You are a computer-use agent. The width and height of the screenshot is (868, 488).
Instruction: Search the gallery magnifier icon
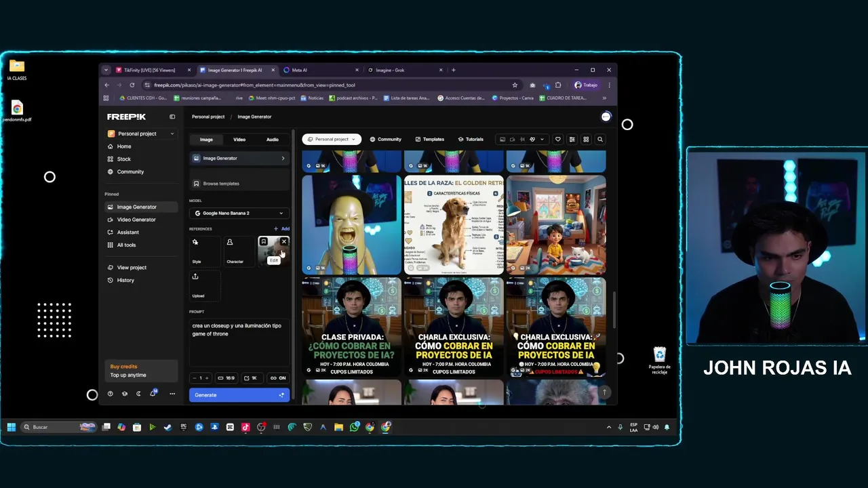[600, 140]
